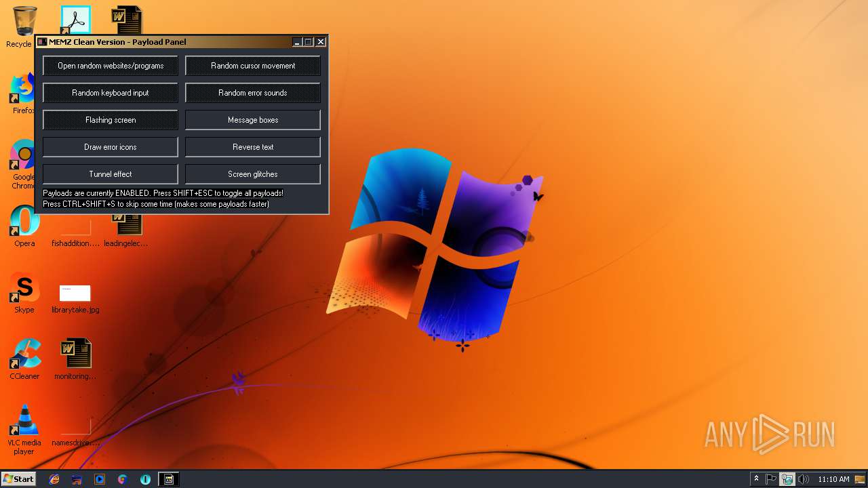The height and width of the screenshot is (488, 868).
Task: Click the 'Press CTRL+SHIFT+S to skip' hint text
Action: [x=156, y=204]
